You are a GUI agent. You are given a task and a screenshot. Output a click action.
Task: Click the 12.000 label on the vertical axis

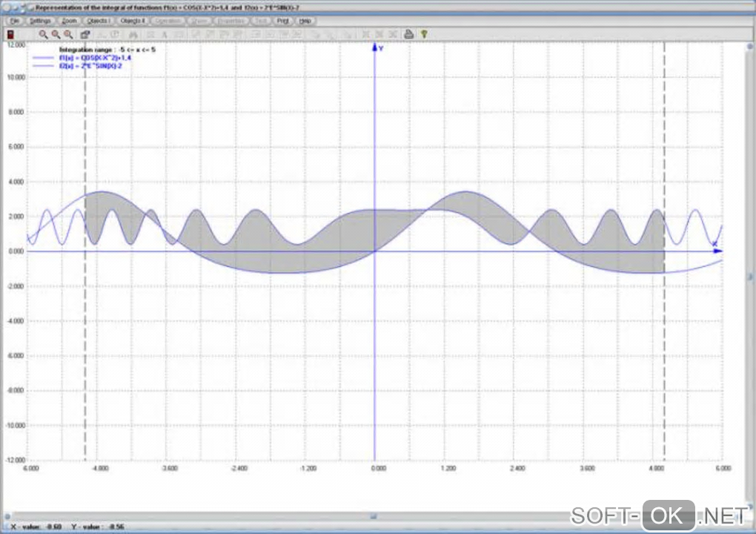16,44
